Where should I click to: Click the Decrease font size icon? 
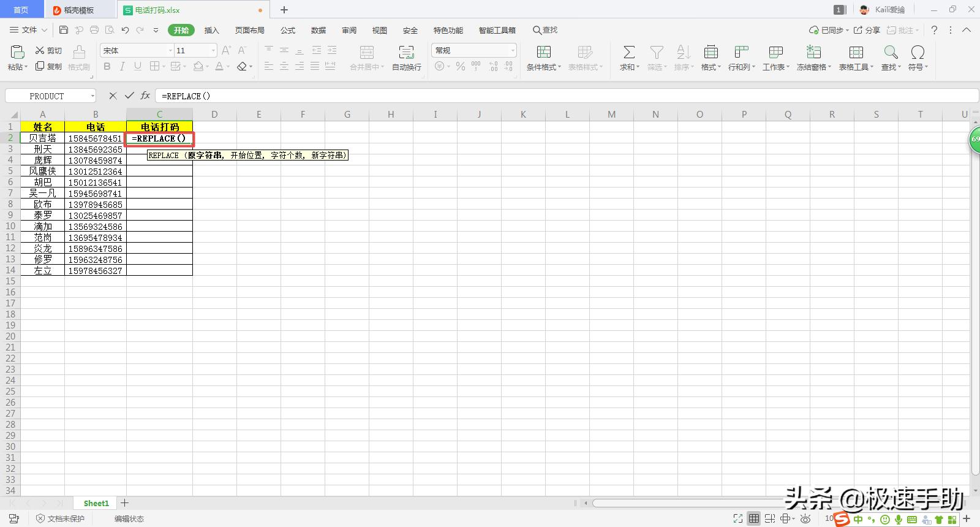tap(242, 50)
